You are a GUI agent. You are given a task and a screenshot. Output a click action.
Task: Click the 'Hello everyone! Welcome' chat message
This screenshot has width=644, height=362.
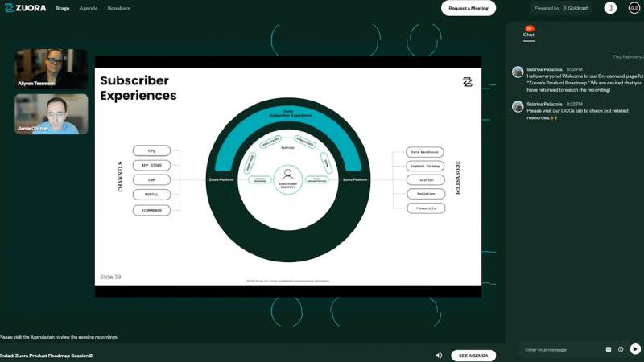[x=585, y=83]
